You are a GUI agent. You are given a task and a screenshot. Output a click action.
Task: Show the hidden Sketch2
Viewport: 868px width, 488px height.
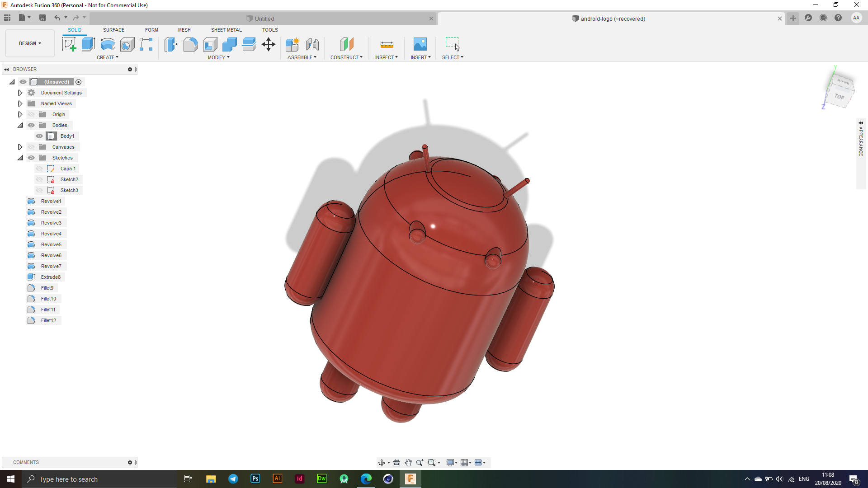coord(39,179)
